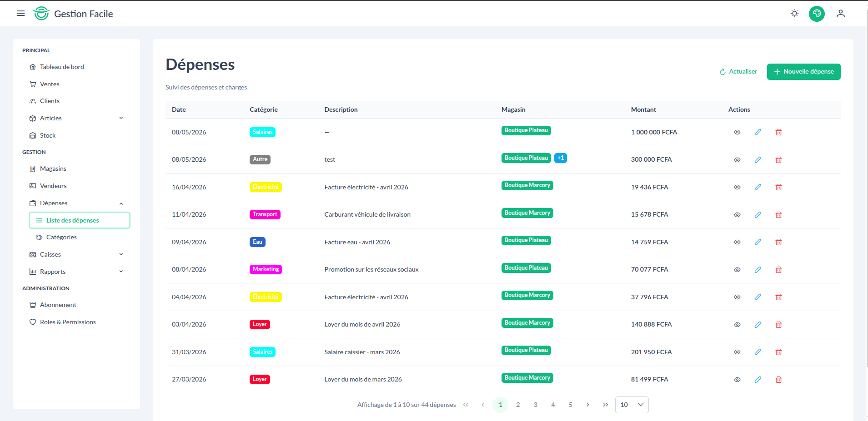
Task: Open the hamburger menu icon
Action: (x=20, y=14)
